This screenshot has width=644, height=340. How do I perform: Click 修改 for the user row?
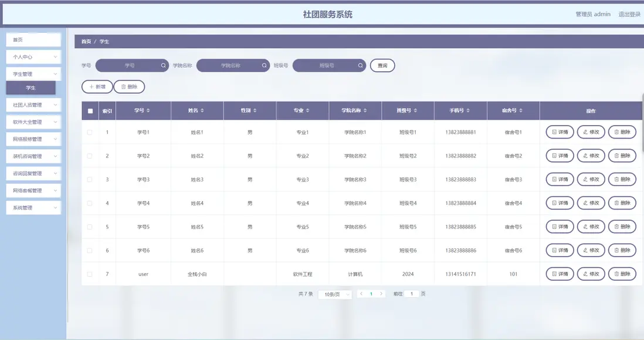(591, 274)
